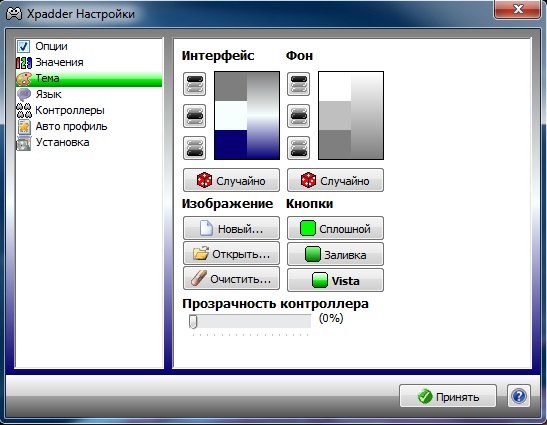Click the Интерфейс gradient preview
This screenshot has height=425, width=547.
(263, 115)
